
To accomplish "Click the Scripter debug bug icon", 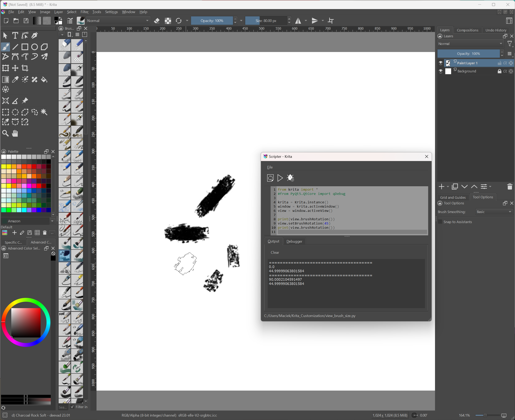I will (290, 178).
